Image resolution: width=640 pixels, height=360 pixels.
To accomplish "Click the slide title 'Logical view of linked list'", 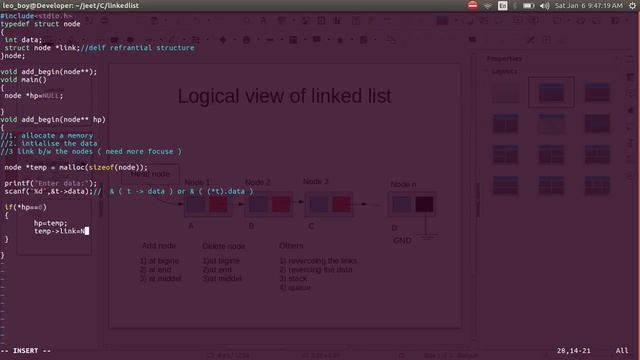I will tap(284, 96).
